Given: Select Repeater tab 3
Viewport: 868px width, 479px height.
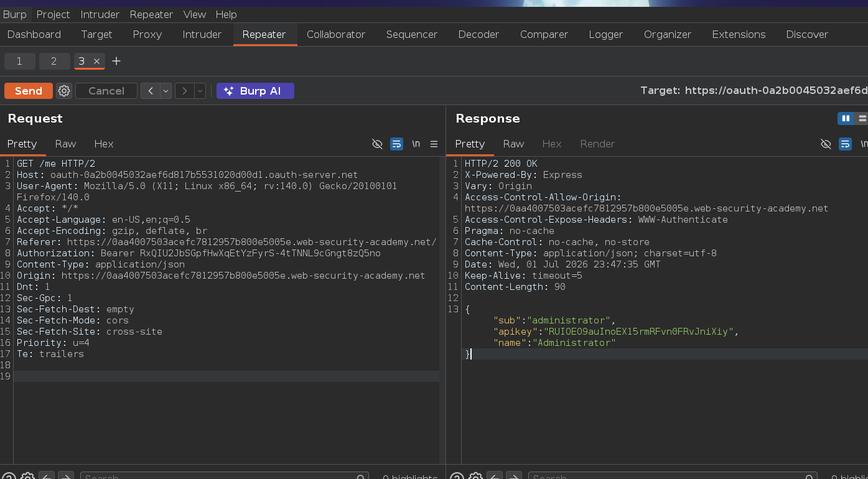Looking at the screenshot, I should pos(82,61).
